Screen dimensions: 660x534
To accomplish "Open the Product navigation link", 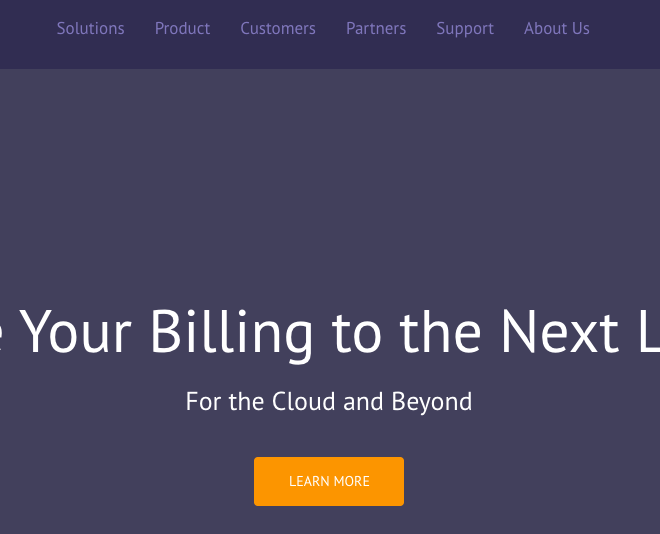I will [182, 29].
